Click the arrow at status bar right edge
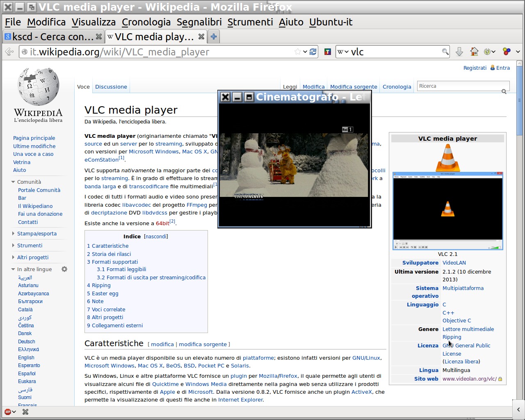The image size is (525, 420). (518, 409)
